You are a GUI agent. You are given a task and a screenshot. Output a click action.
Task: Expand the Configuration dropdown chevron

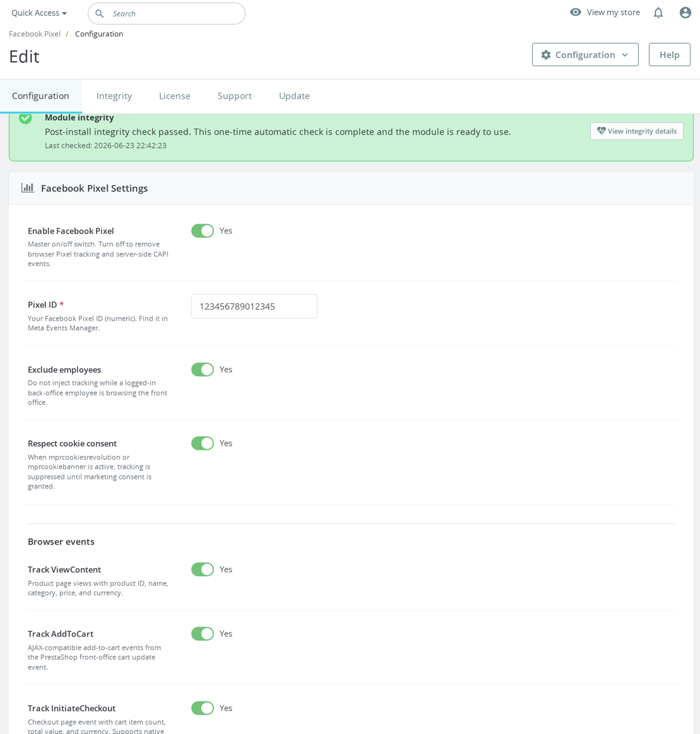click(625, 55)
